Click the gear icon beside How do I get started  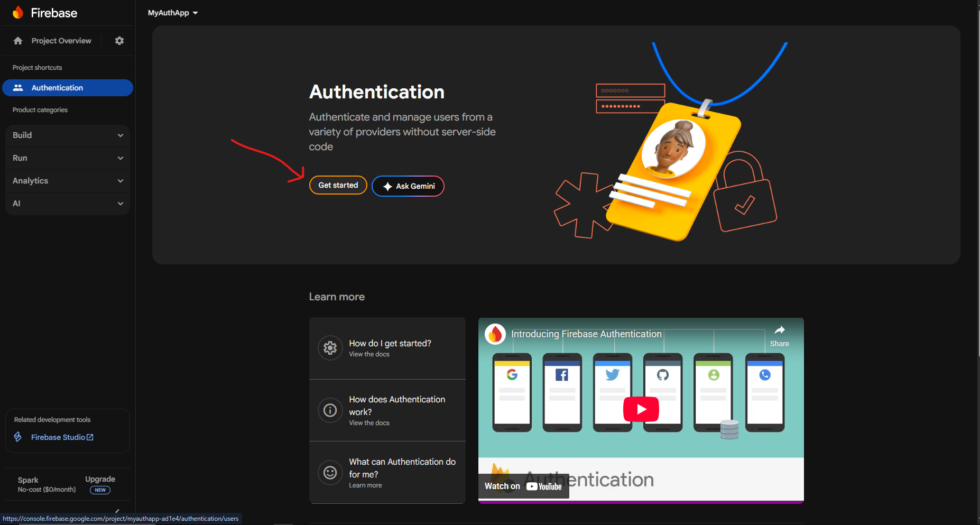click(x=330, y=348)
